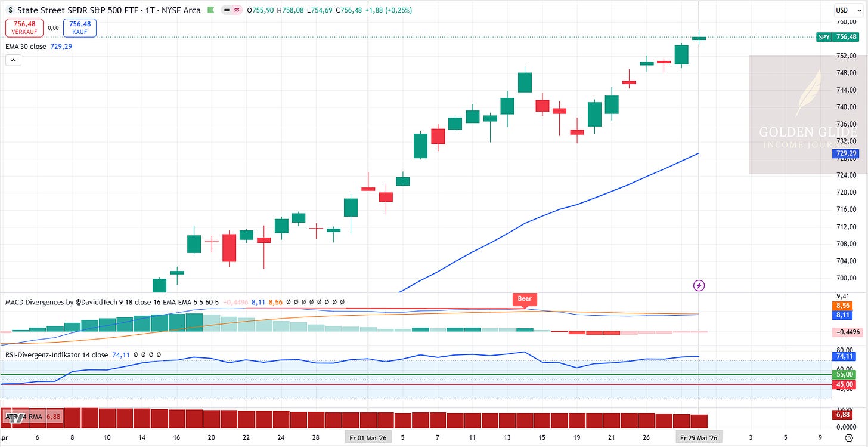
Task: Click the orange 8,56 MACD scale label
Action: click(841, 305)
